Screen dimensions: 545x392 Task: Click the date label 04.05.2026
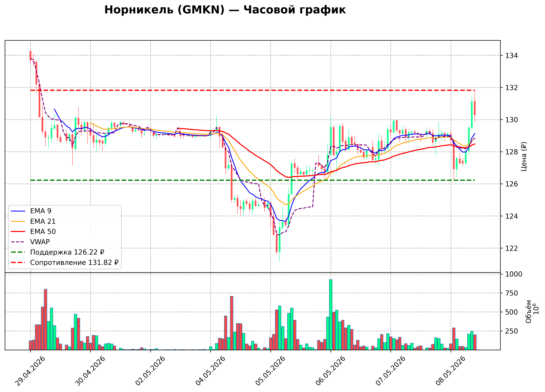pyautogui.click(x=210, y=371)
